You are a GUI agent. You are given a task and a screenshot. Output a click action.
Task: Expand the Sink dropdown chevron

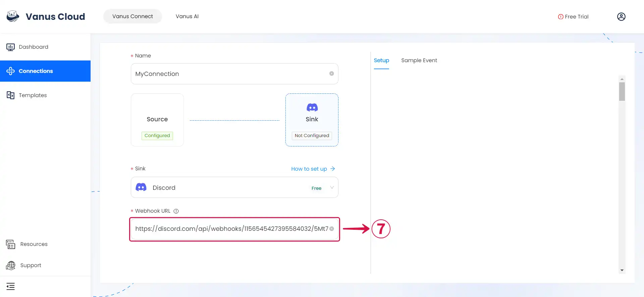tap(332, 187)
